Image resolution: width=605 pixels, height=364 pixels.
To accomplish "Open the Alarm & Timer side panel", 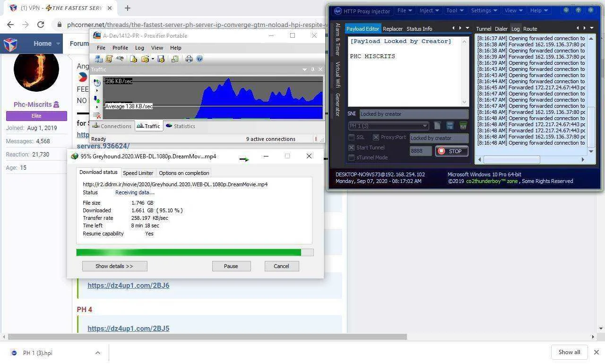I will (x=337, y=40).
